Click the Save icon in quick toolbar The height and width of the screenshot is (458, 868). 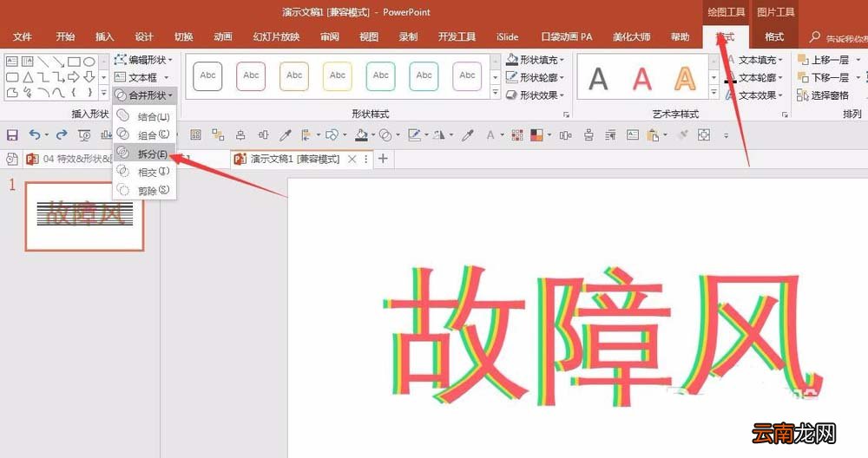coord(12,135)
